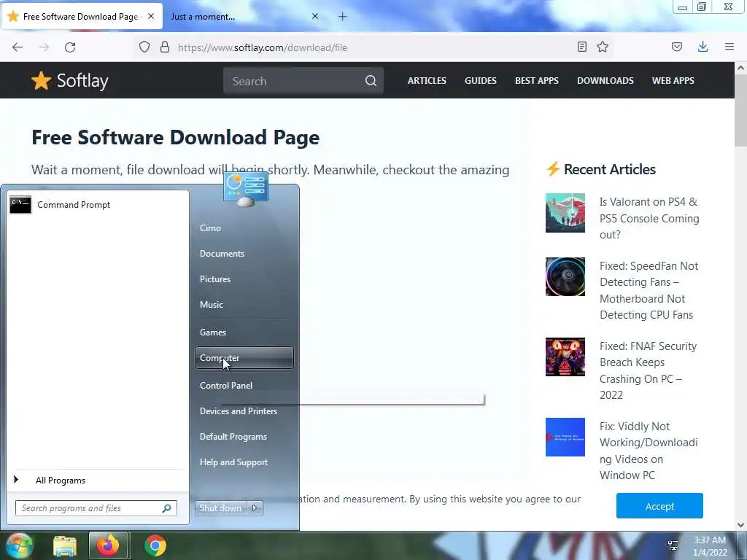Click the tracking protection shield icon
This screenshot has width=747, height=560.
coord(144,47)
